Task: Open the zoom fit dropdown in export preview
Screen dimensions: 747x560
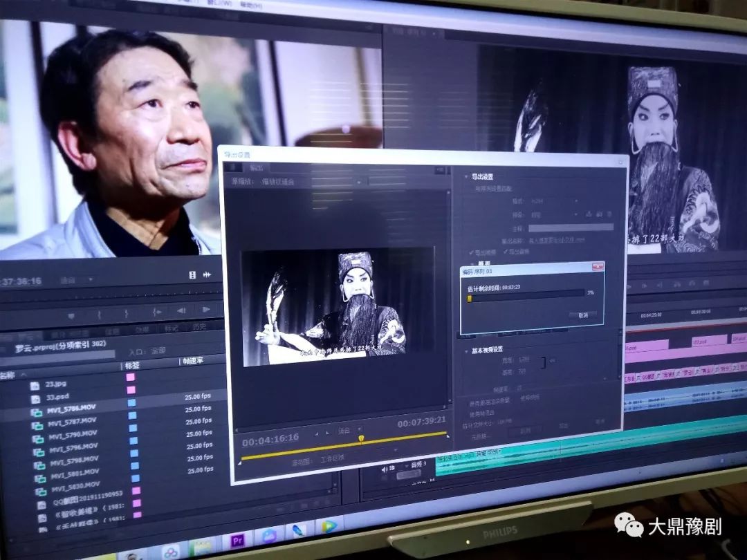Action: click(350, 431)
